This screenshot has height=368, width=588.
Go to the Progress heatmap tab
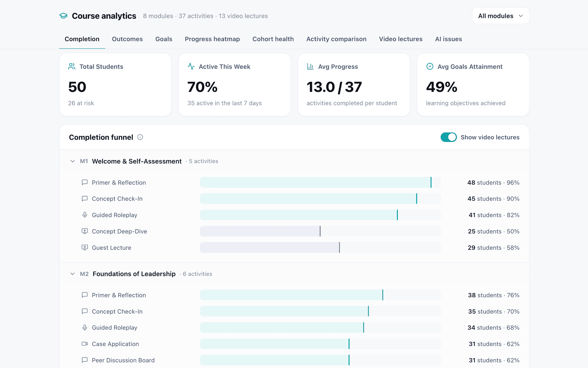click(212, 39)
